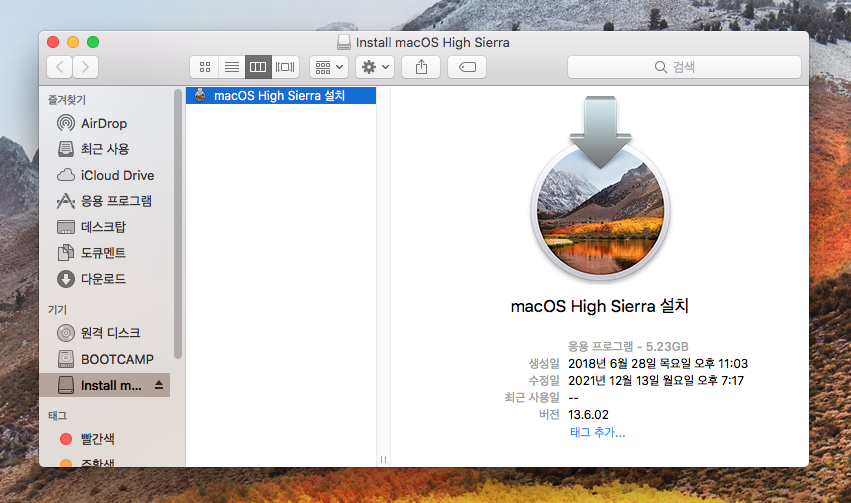
Task: Click the 검색 search field
Action: (684, 67)
